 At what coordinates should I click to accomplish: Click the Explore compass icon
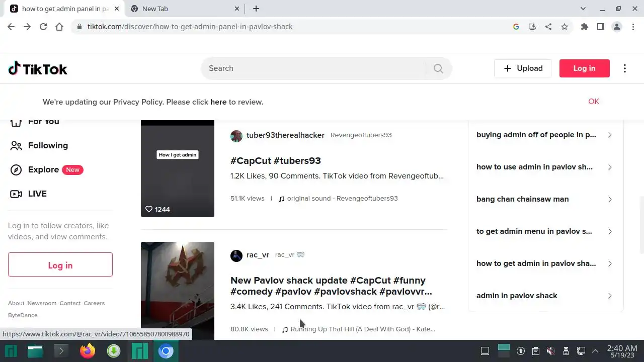tap(16, 170)
